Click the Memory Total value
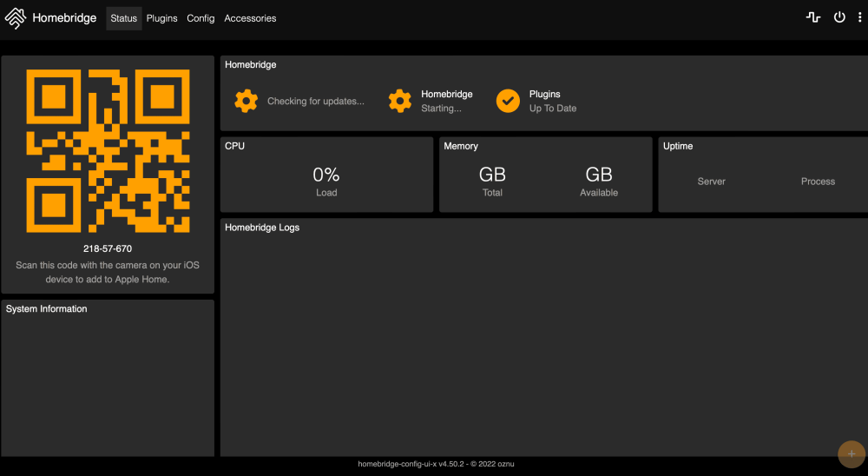868x476 pixels. click(492, 175)
